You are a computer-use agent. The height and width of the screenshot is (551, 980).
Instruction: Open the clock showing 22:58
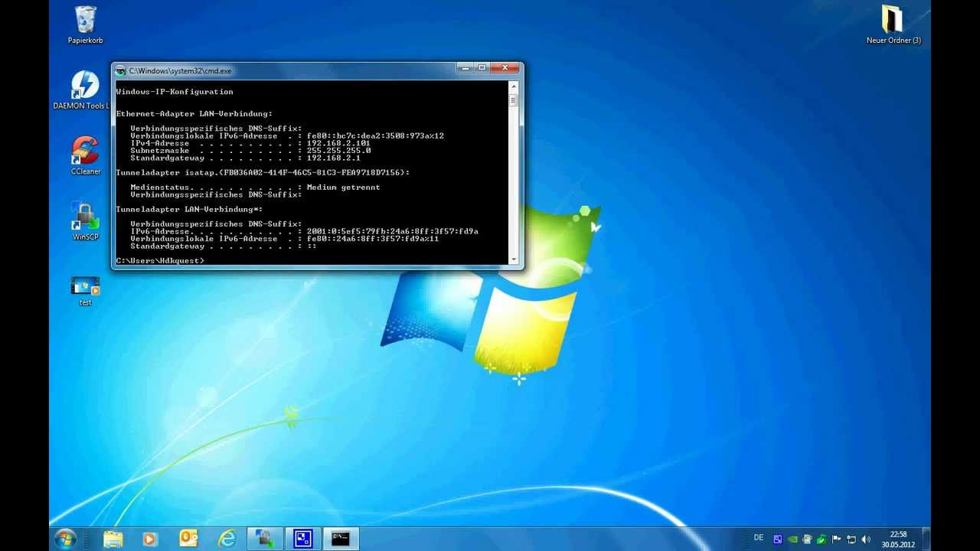pyautogui.click(x=898, y=540)
